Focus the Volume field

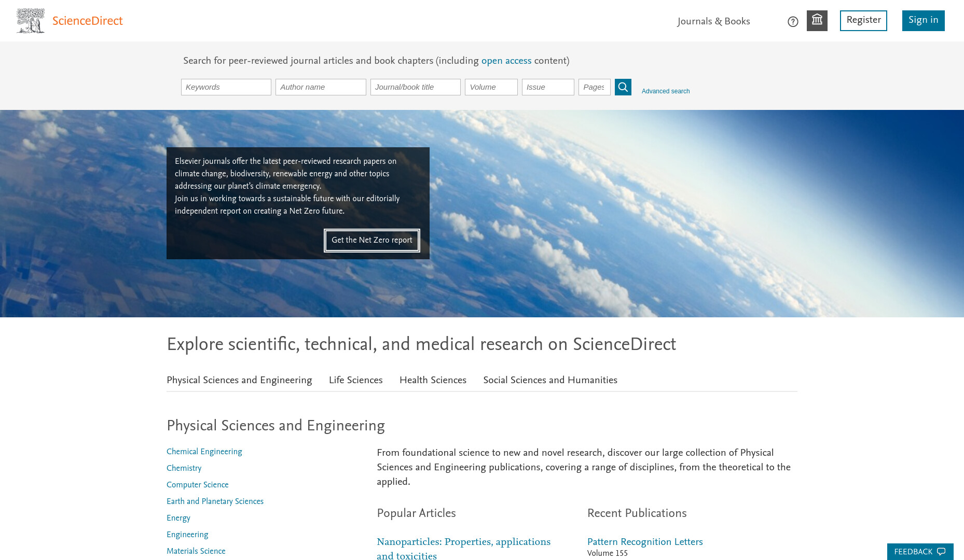[491, 87]
